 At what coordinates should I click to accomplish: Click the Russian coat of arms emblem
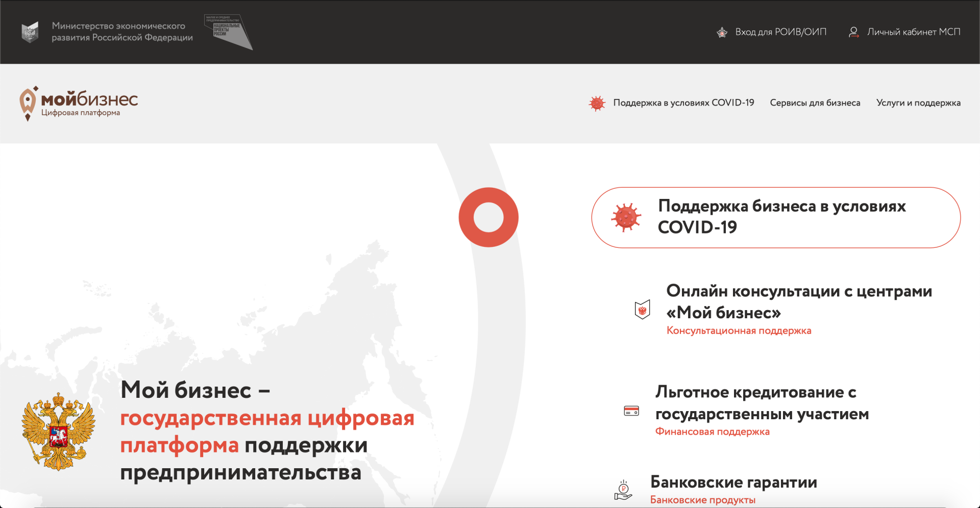[x=58, y=431]
